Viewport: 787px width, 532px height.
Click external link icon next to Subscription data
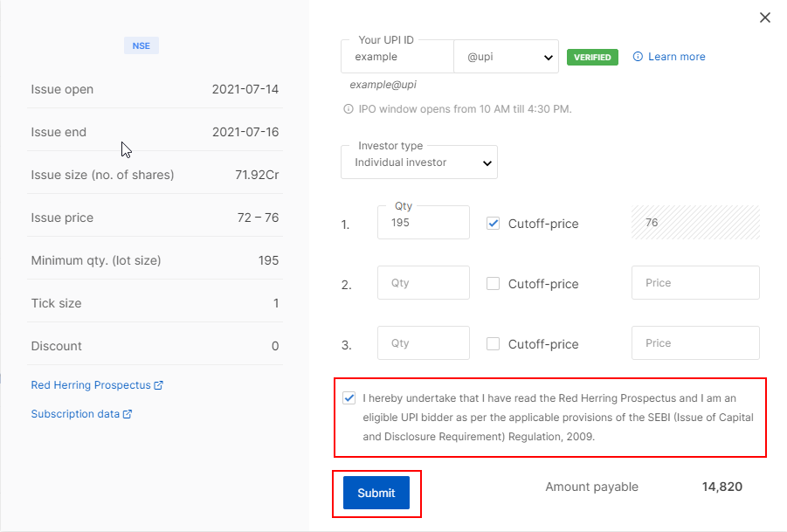pos(128,414)
